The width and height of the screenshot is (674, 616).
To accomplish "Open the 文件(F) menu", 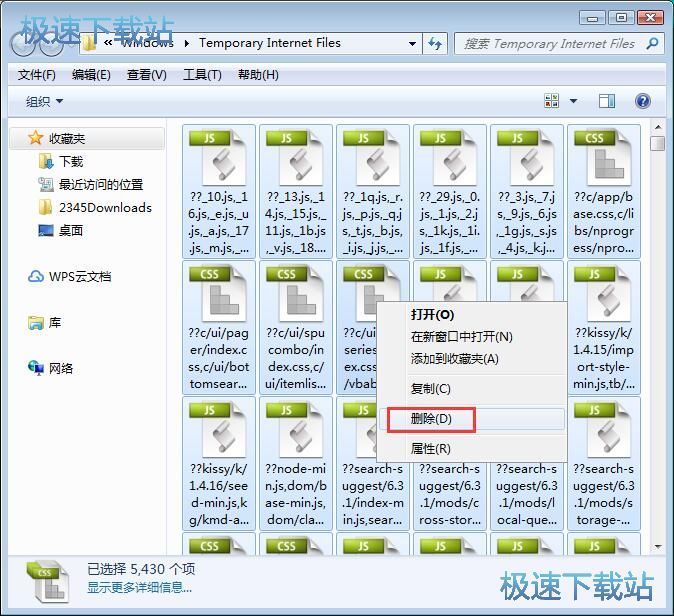I will click(37, 75).
